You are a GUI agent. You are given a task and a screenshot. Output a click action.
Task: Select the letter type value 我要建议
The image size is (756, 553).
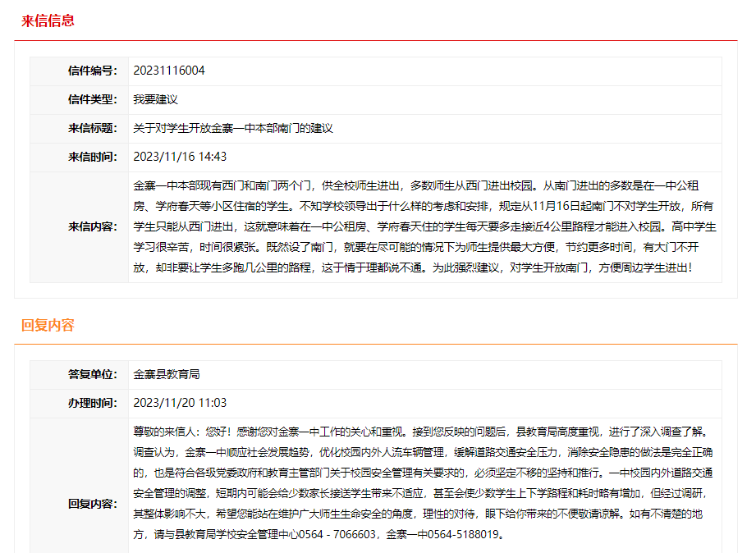click(x=156, y=100)
